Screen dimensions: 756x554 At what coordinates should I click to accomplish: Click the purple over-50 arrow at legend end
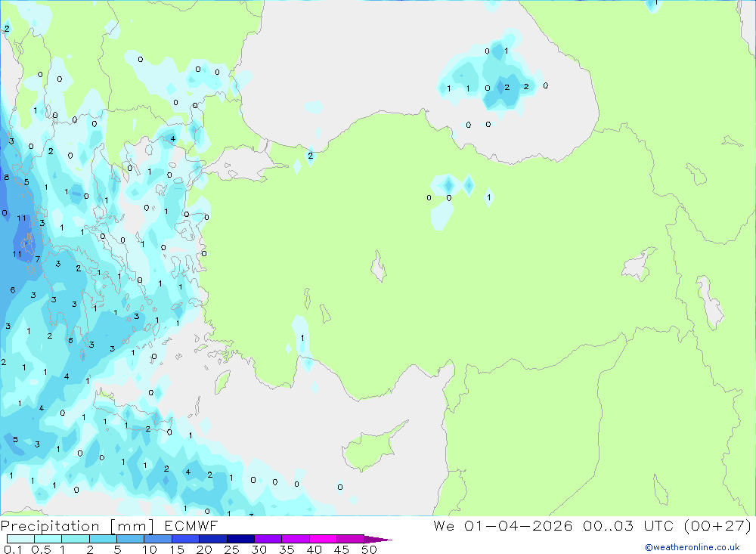(377, 540)
